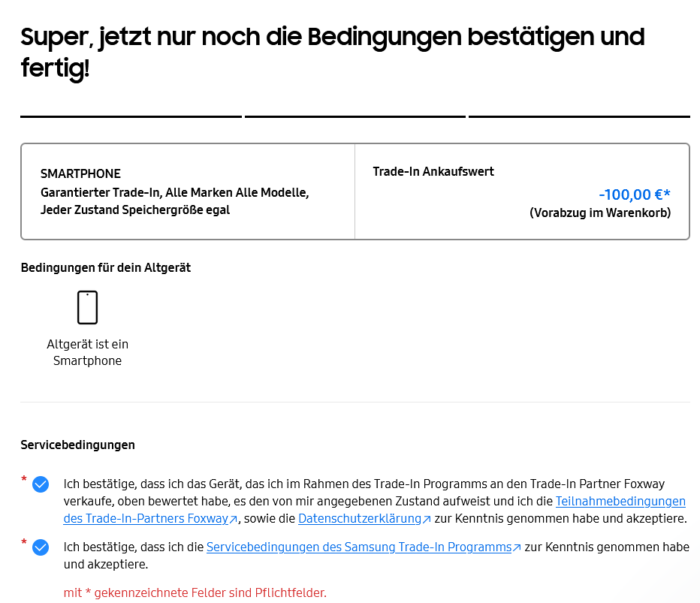This screenshot has width=700, height=603.
Task: Open Servicebedingungen des Samsung Trade-In Programms link
Action: [358, 547]
